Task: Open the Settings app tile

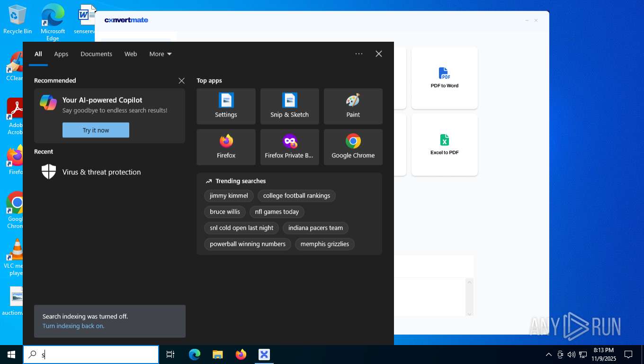Action: (226, 106)
